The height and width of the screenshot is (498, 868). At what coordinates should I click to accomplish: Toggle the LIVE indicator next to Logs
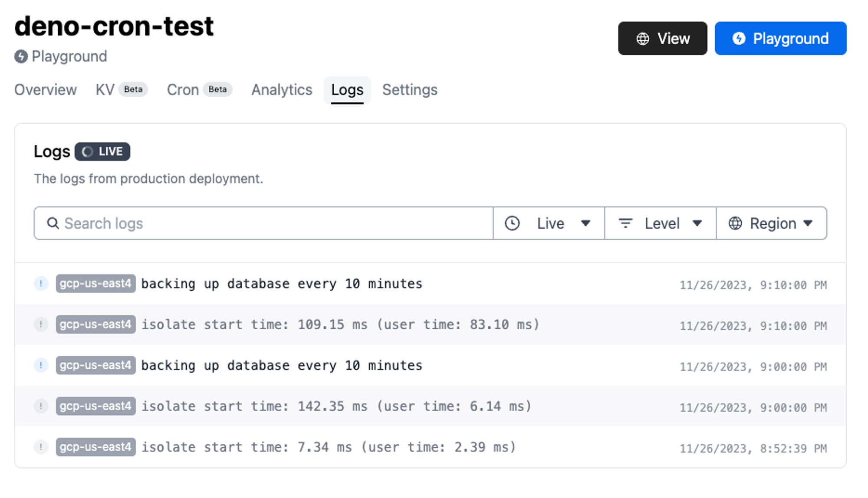point(102,151)
